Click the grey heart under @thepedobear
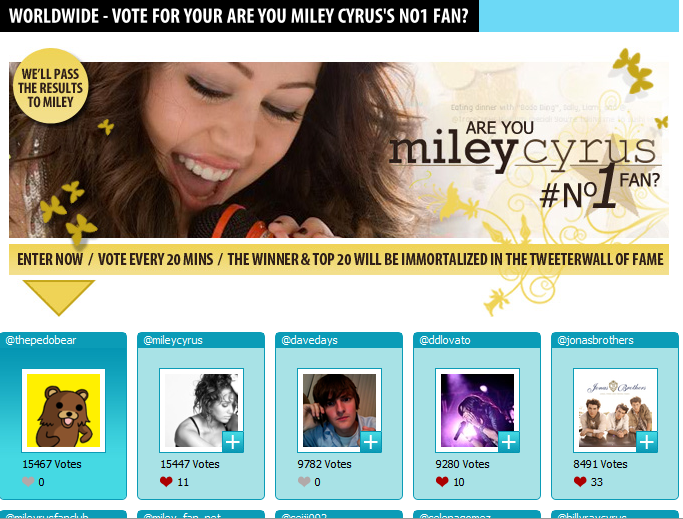The image size is (683, 519). 28,482
